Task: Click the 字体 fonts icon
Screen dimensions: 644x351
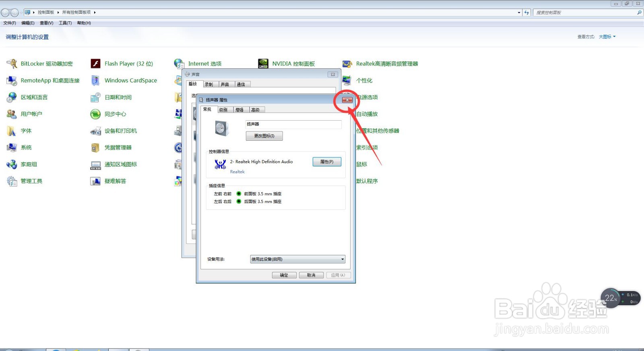Action: 12,131
